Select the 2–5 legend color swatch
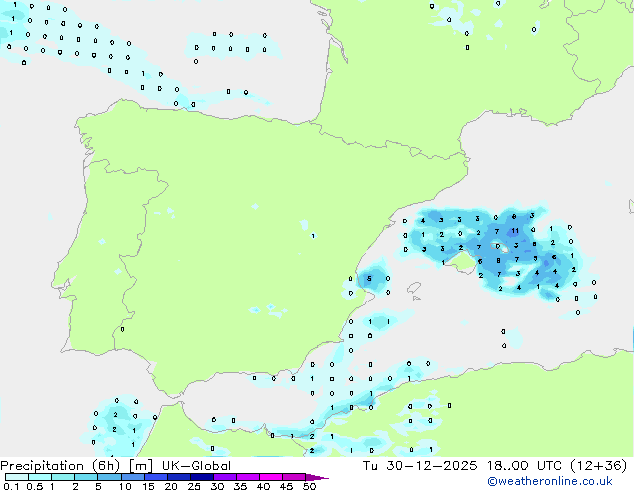Screen dimensions: 634x490 point(86,477)
